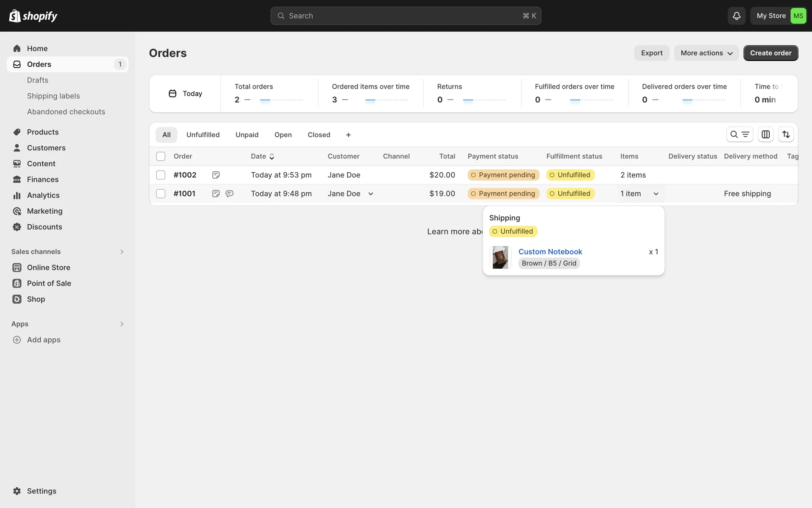Open Settings gear in sidebar
Screen dimensions: 812x508
(x=17, y=491)
